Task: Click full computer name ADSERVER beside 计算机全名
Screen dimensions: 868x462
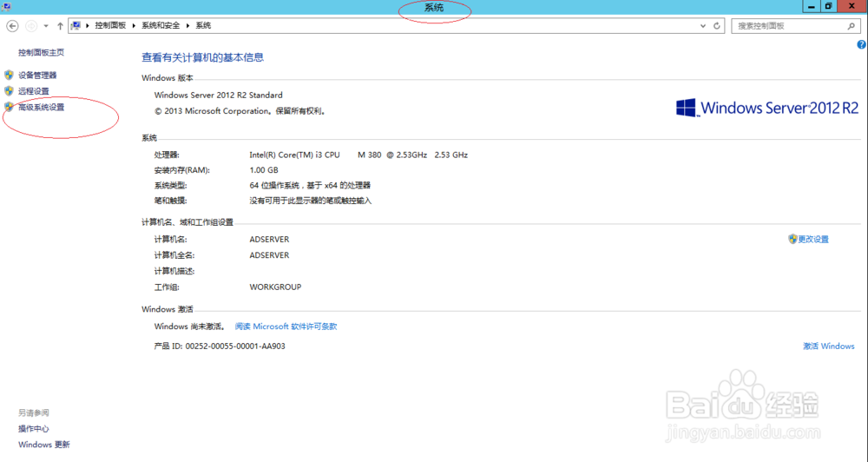Action: (269, 254)
